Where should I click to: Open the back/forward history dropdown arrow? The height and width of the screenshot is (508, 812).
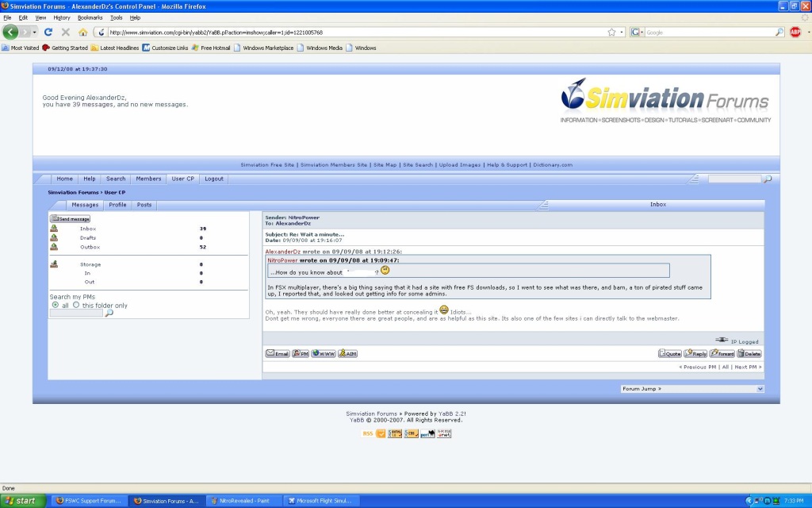tap(34, 33)
